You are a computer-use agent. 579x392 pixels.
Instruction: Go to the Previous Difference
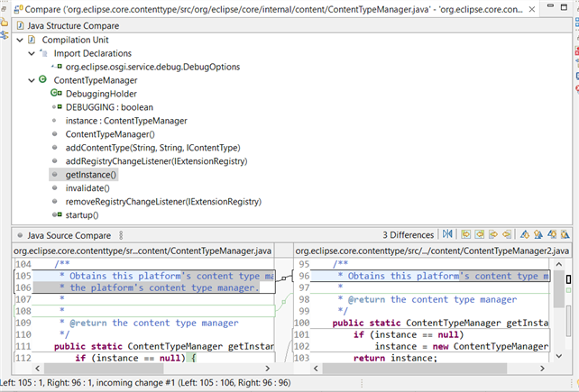click(x=538, y=234)
